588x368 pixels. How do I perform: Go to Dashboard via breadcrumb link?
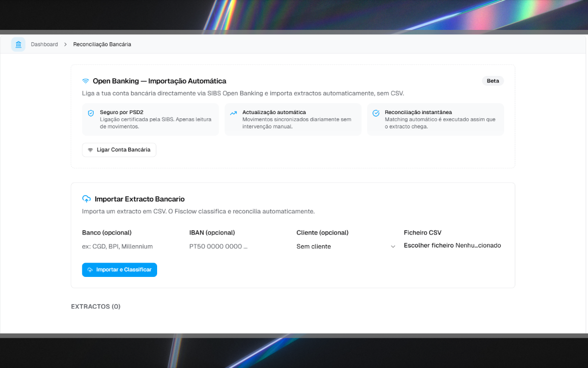click(x=45, y=45)
